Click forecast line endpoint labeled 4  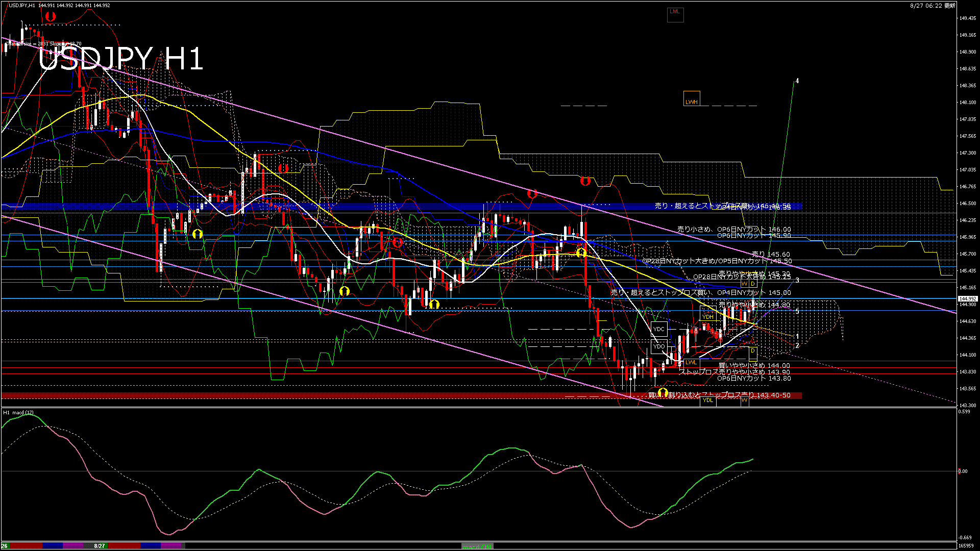click(x=797, y=81)
